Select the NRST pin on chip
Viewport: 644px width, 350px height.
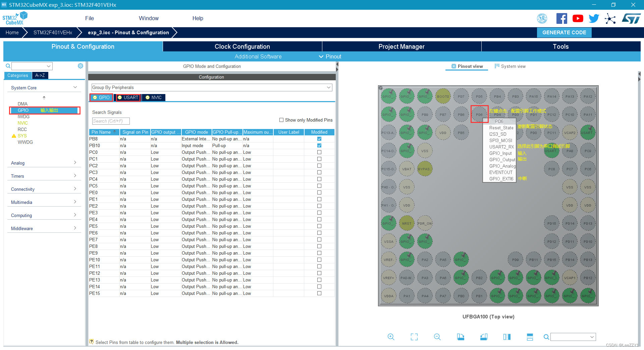[407, 223]
